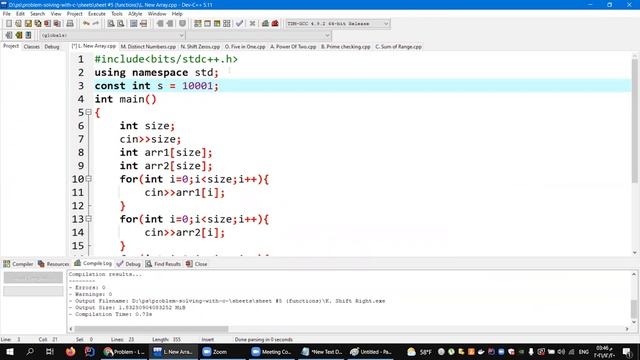This screenshot has width=640, height=360.
Task: Open the Windows Start menu
Action: coord(9,351)
